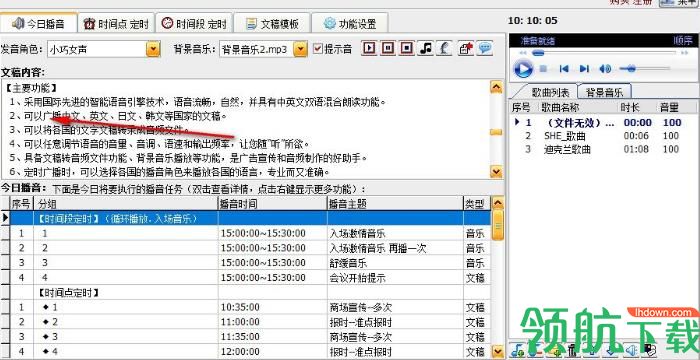The height and width of the screenshot is (360, 700).
Task: Click the quill feather icon in toolbar
Action: [444, 48]
